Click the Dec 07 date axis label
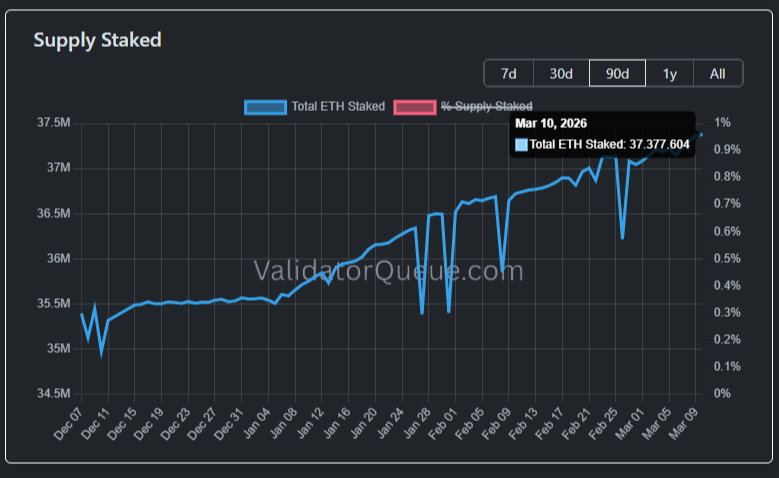 click(69, 425)
